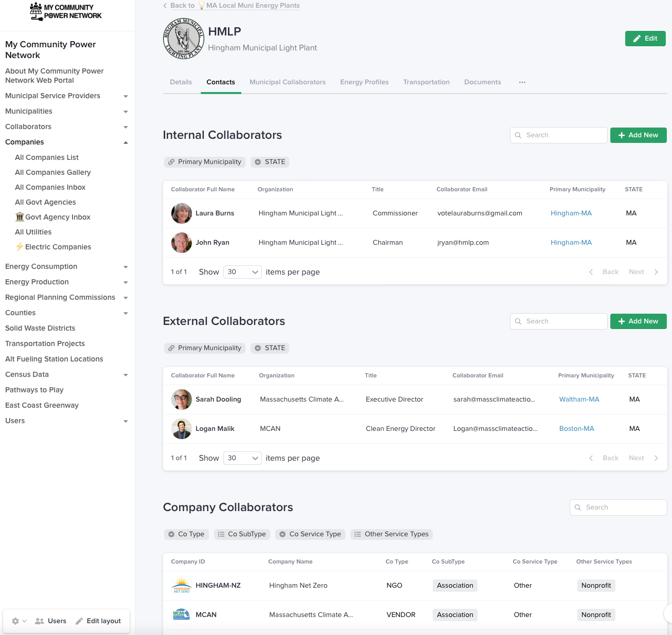The height and width of the screenshot is (635, 672).
Task: Expand the Municipalities sidebar section
Action: click(x=126, y=112)
